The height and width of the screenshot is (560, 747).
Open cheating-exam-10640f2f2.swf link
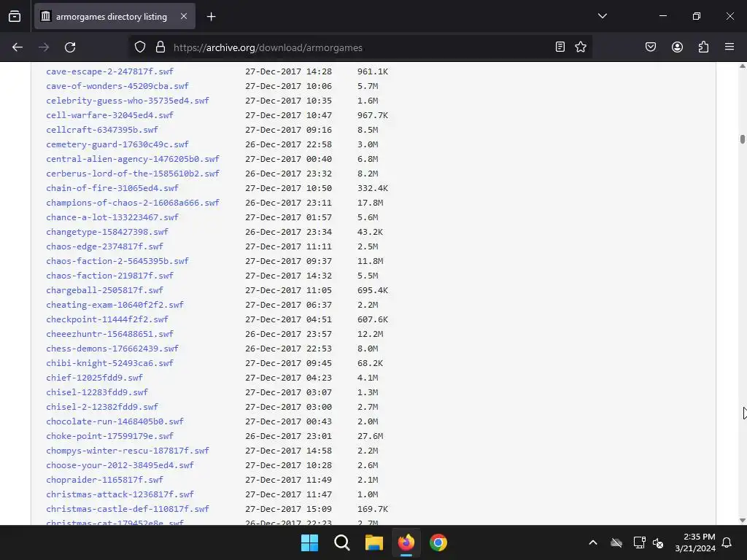click(115, 305)
